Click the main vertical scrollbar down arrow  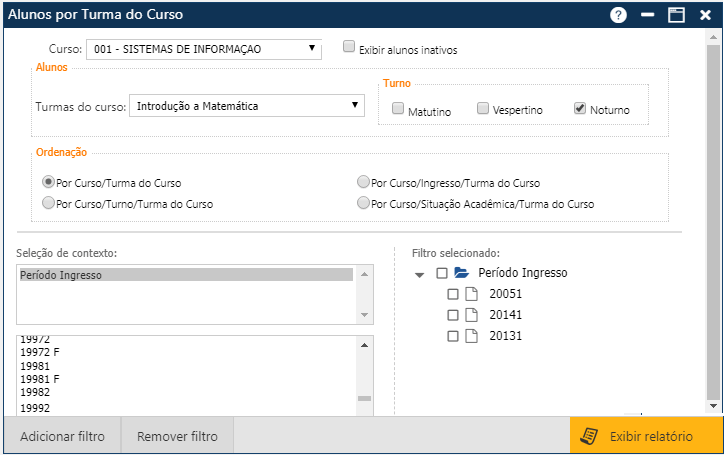point(712,406)
